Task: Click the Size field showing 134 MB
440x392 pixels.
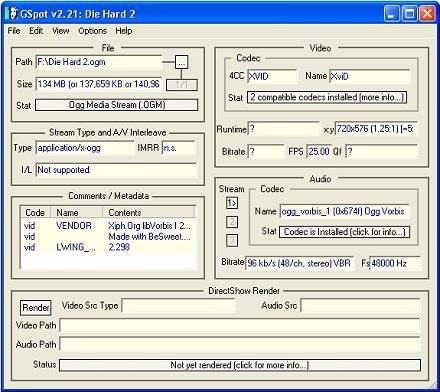Action: (x=99, y=84)
